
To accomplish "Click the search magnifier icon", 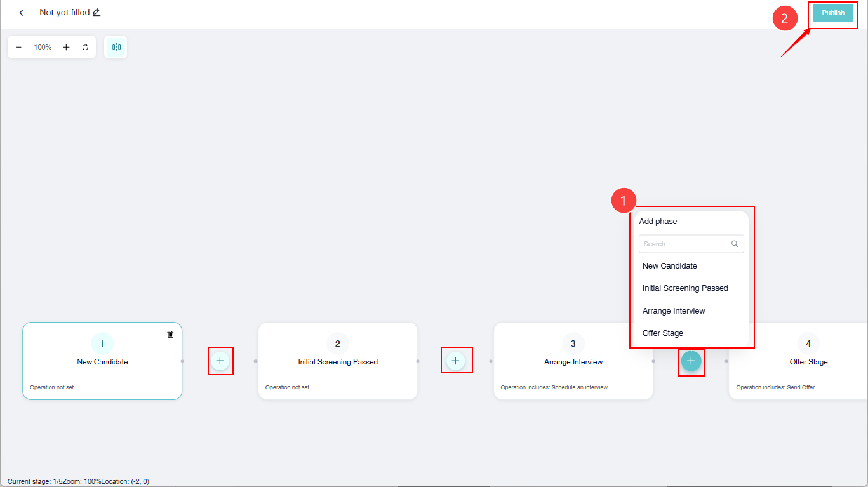I will click(x=735, y=244).
